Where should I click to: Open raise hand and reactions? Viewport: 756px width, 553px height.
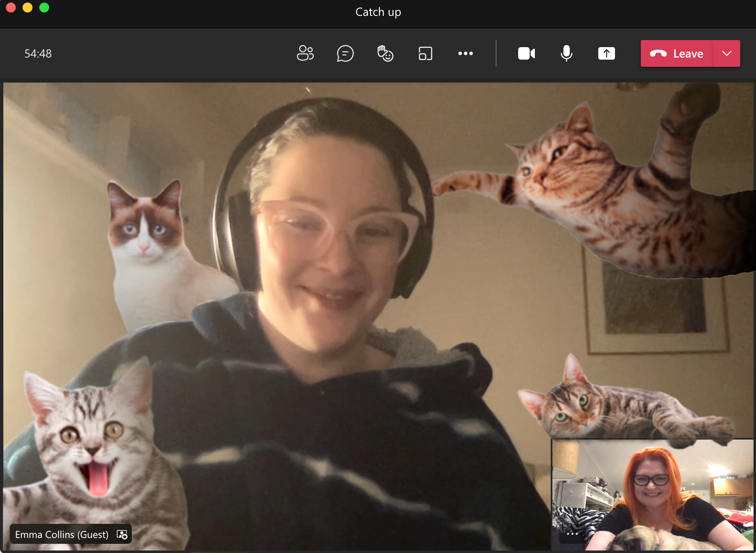[385, 53]
